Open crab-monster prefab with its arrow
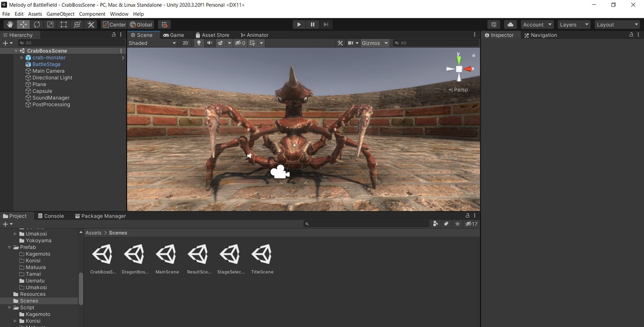The width and height of the screenshot is (644, 327). click(x=123, y=58)
